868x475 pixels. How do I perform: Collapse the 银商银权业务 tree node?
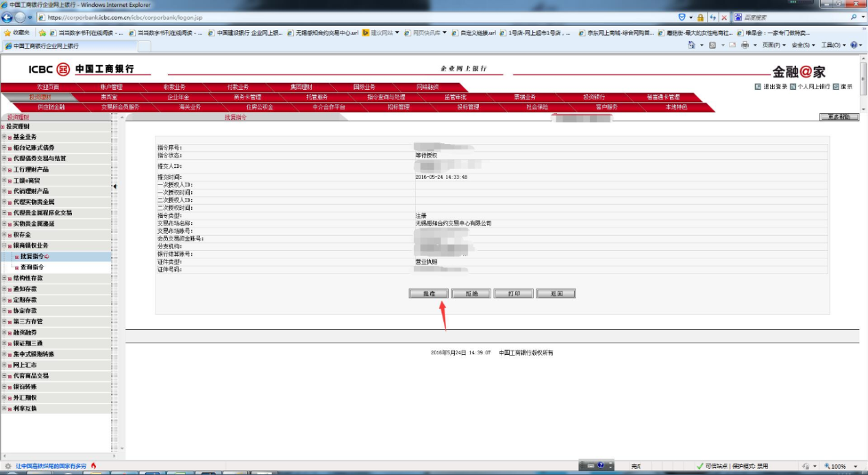4,245
